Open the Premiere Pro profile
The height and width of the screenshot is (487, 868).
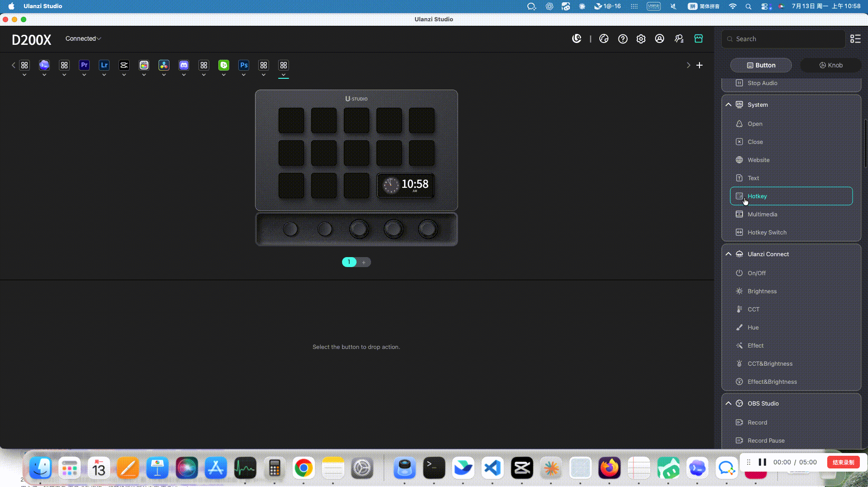(84, 65)
